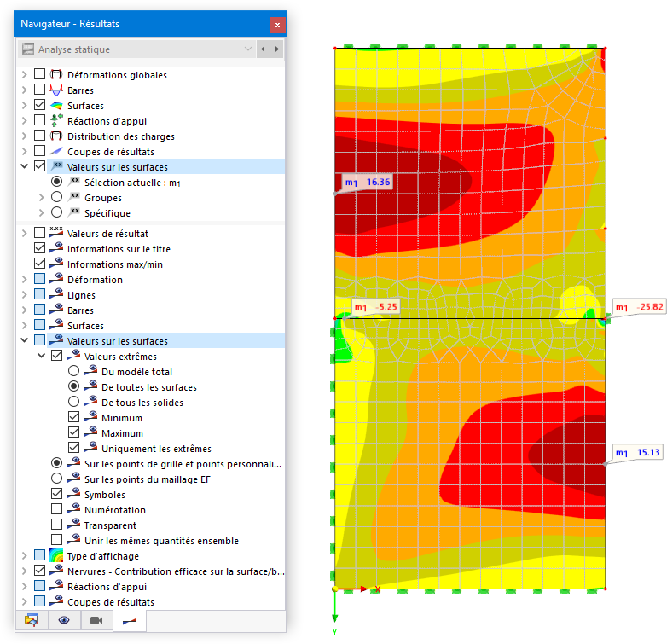Screen dimensions: 667x644
Task: Open the Views camera tab
Action: [x=96, y=621]
